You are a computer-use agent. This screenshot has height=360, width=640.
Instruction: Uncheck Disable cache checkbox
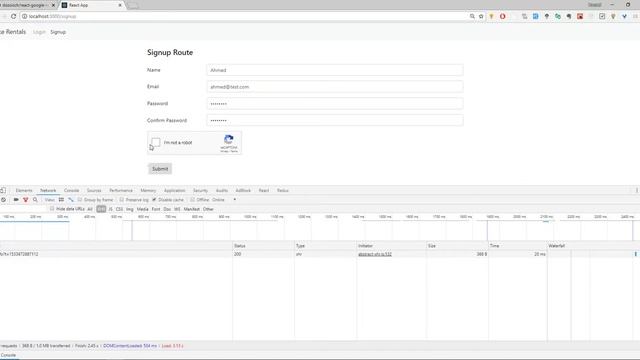coord(154,200)
